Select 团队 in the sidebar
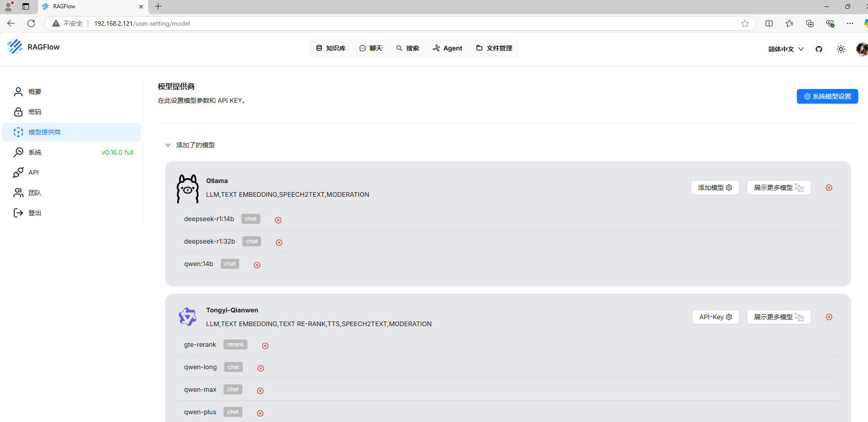Image resolution: width=868 pixels, height=422 pixels. pos(35,193)
